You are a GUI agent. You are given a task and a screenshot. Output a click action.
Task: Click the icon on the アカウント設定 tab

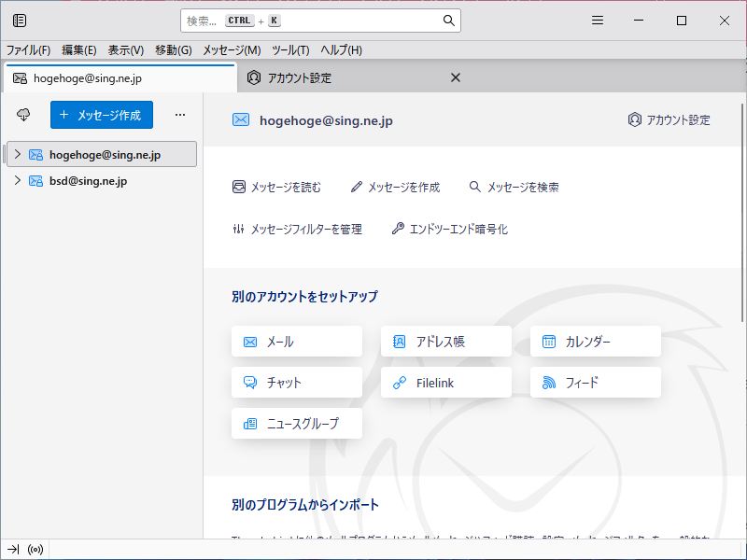254,77
